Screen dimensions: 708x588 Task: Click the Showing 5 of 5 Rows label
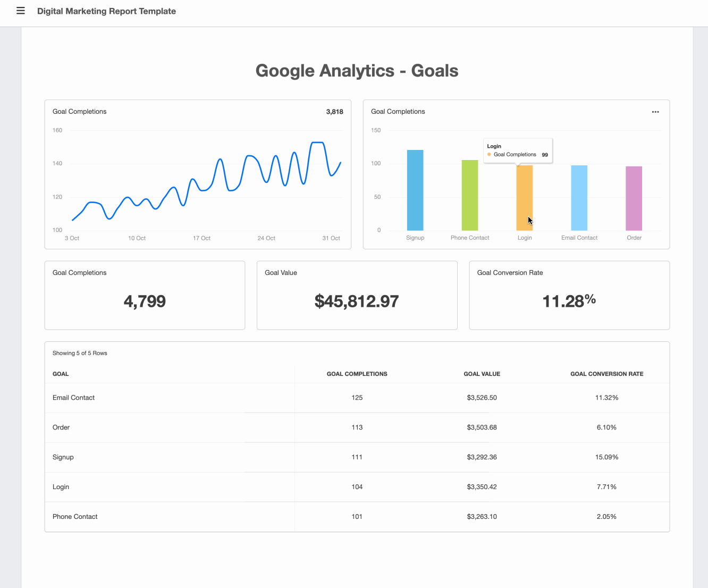[80, 353]
